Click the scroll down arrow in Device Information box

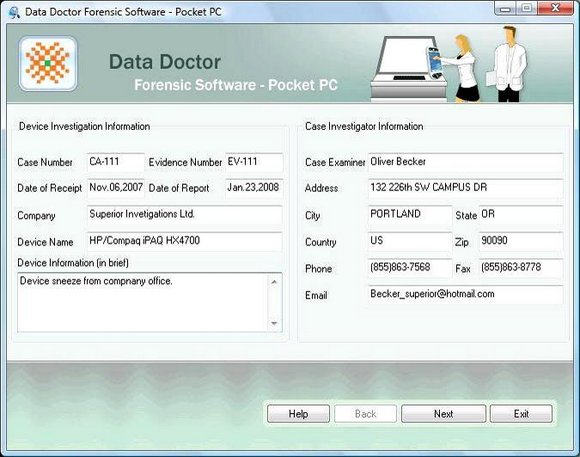(x=274, y=323)
